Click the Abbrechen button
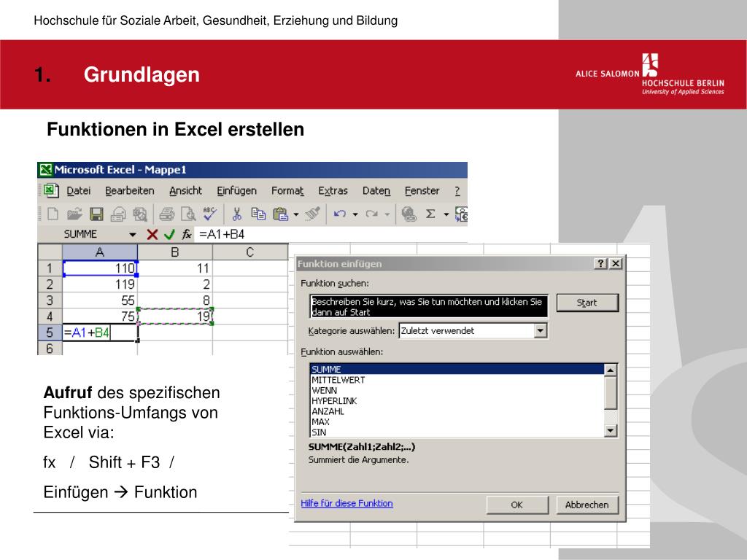This screenshot has height=560, width=747. pyautogui.click(x=587, y=505)
